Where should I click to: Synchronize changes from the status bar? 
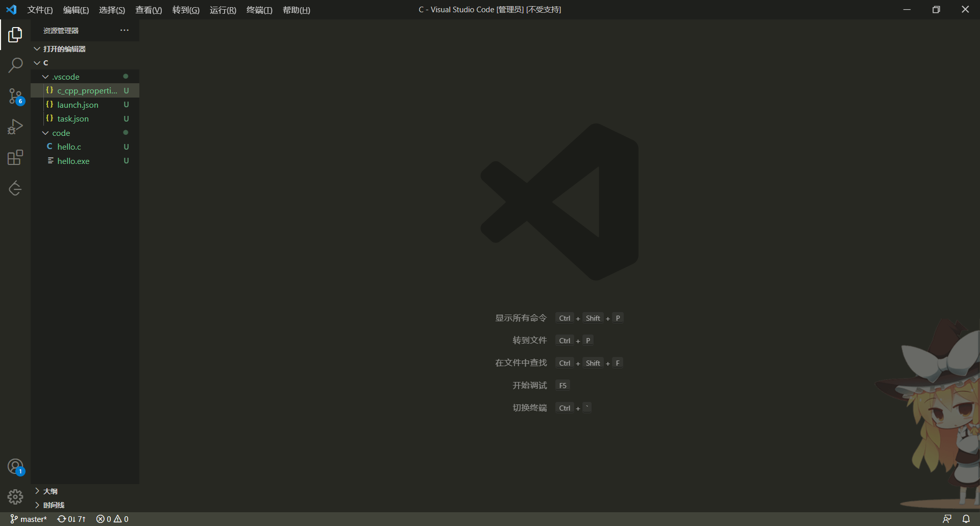[x=71, y=519]
